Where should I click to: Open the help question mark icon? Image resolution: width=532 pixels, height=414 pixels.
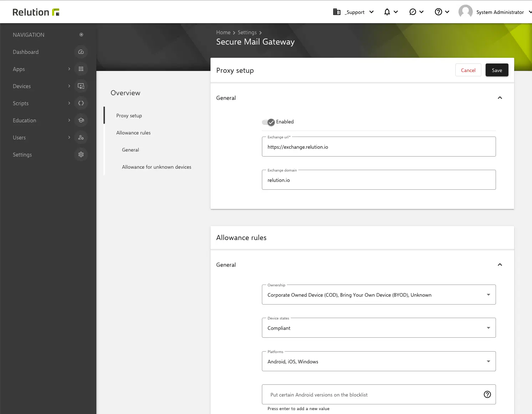click(439, 12)
